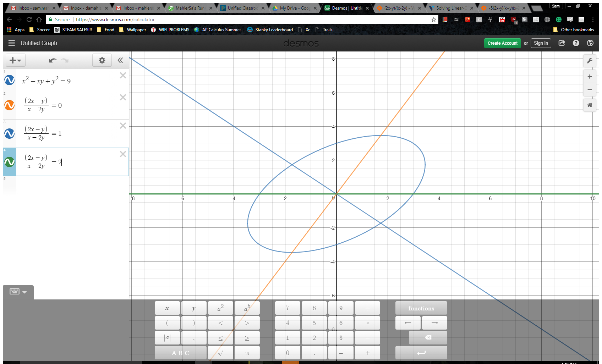Hide the curve for expression 3
The height and width of the screenshot is (364, 602).
10,133
